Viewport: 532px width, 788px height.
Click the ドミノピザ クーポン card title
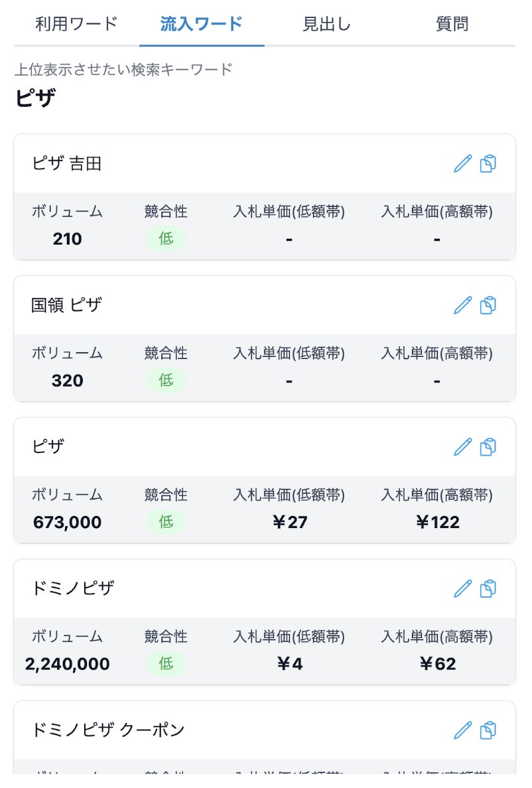108,730
